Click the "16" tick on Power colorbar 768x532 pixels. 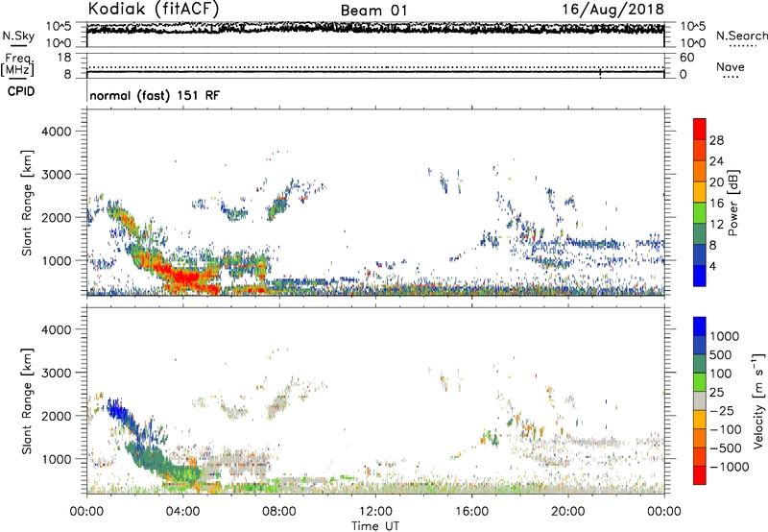(716, 204)
